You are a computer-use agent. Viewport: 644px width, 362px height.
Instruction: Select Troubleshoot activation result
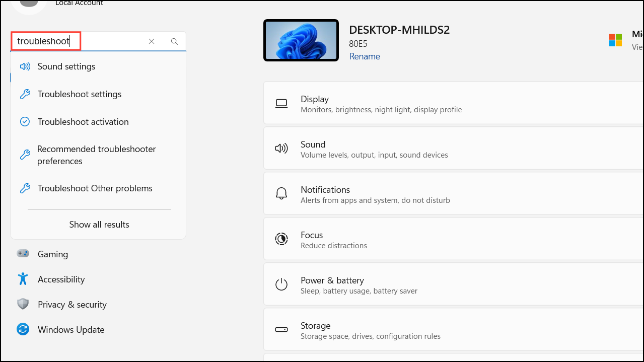click(98, 122)
